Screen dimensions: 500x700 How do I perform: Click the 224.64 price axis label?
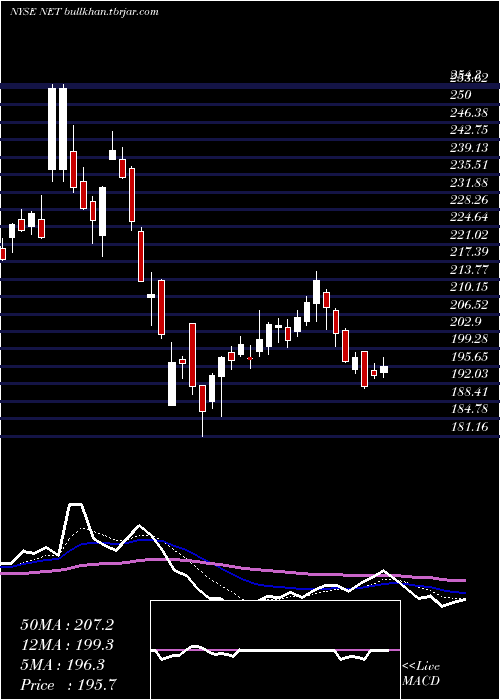[469, 217]
